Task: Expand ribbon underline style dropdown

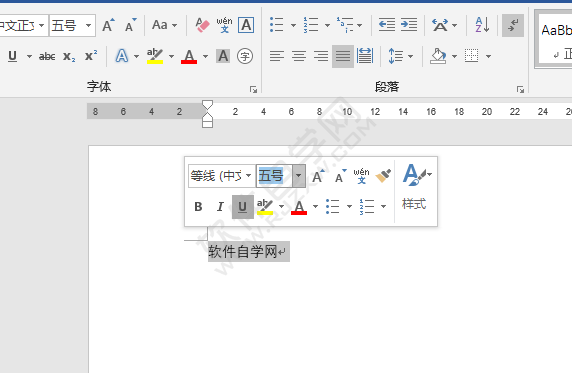Action: tap(29, 57)
